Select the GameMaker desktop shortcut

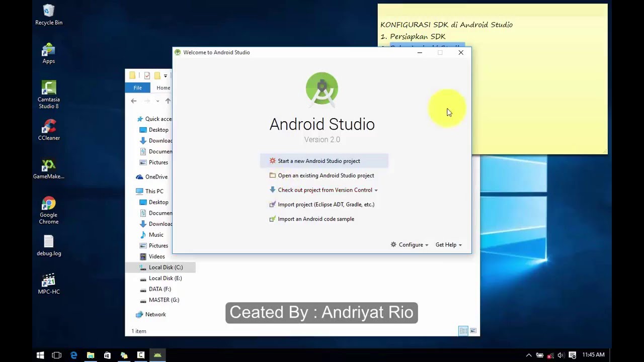pos(49,169)
